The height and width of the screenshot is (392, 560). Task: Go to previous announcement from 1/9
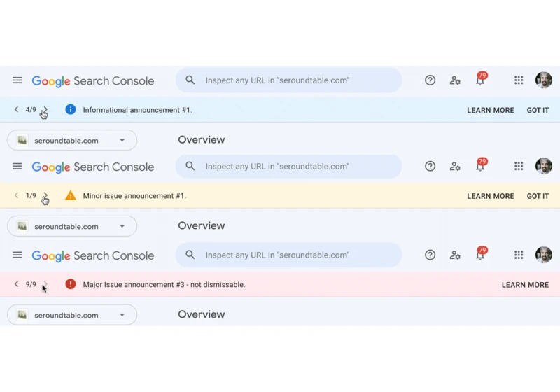click(x=16, y=195)
